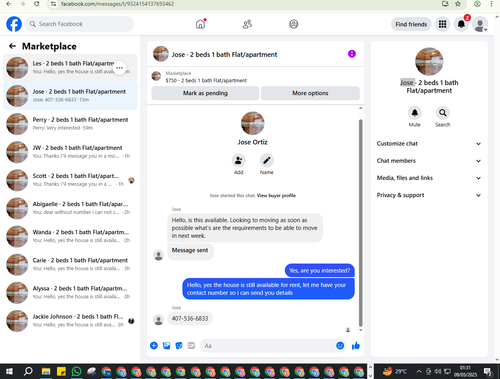The image size is (500, 379).
Task: Send a thumbs-up like
Action: 356,346
